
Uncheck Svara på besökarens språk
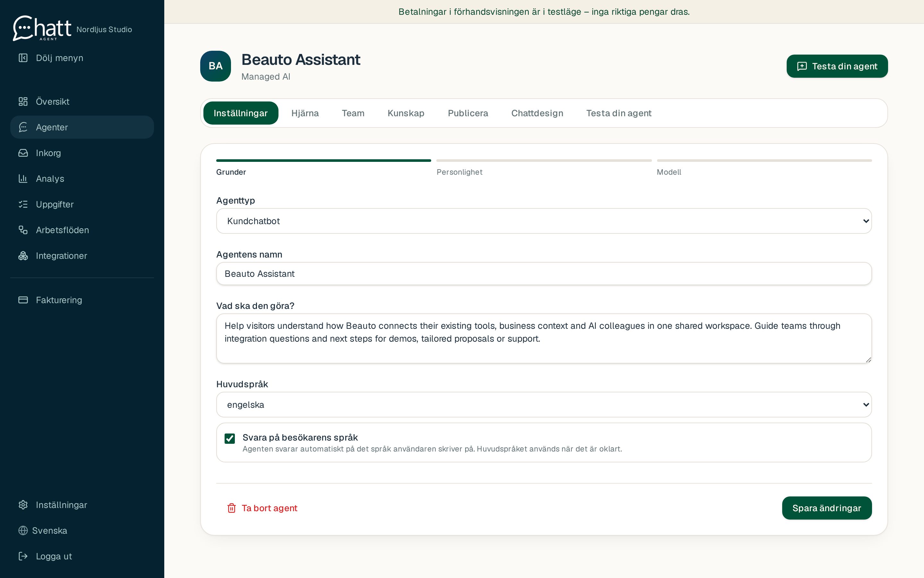[229, 438]
